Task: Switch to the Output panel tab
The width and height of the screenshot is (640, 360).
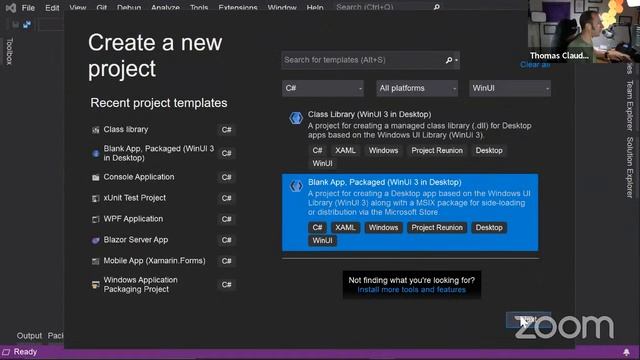Action: point(29,336)
